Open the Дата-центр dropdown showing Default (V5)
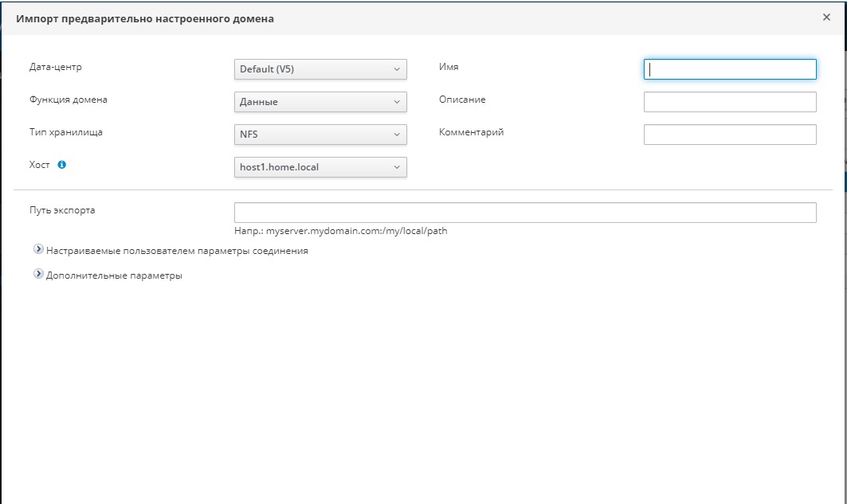Viewport: 847px width, 504px height. [320, 69]
